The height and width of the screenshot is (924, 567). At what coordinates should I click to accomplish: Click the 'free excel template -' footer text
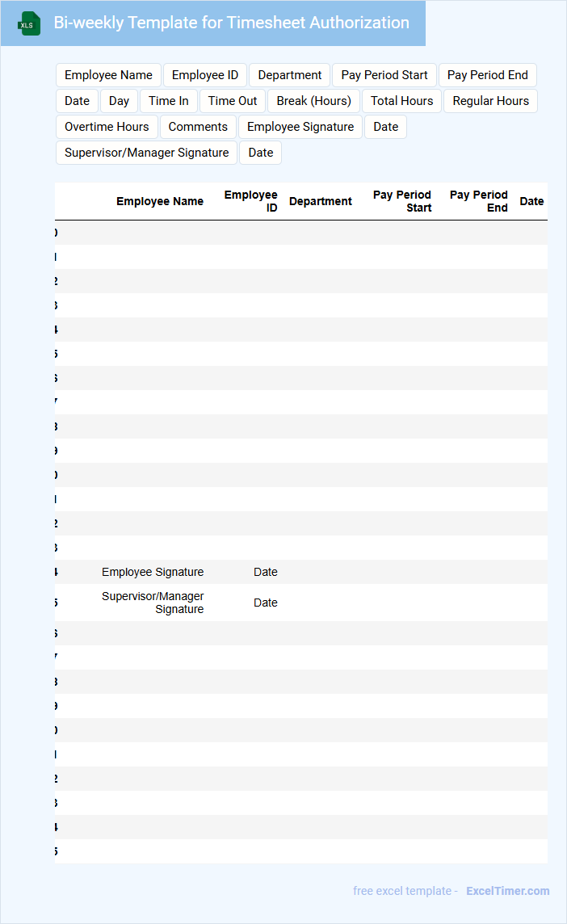(x=405, y=891)
